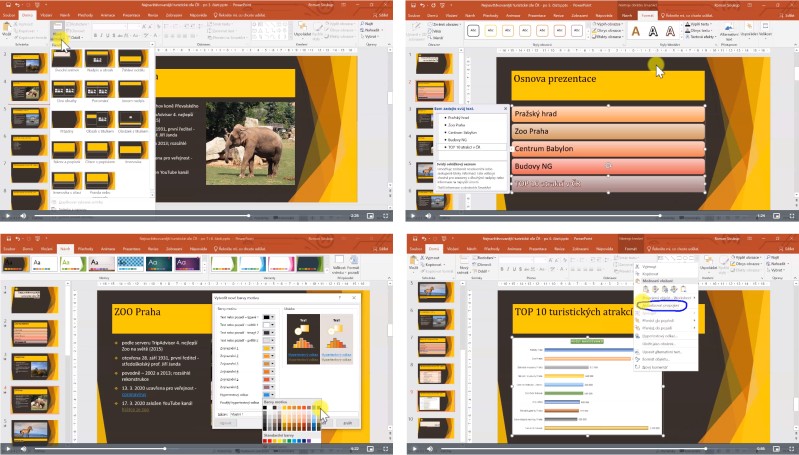Viewport: 799px width, 455px height.
Task: Choose Kopírovat in the context menu
Action: click(651, 274)
